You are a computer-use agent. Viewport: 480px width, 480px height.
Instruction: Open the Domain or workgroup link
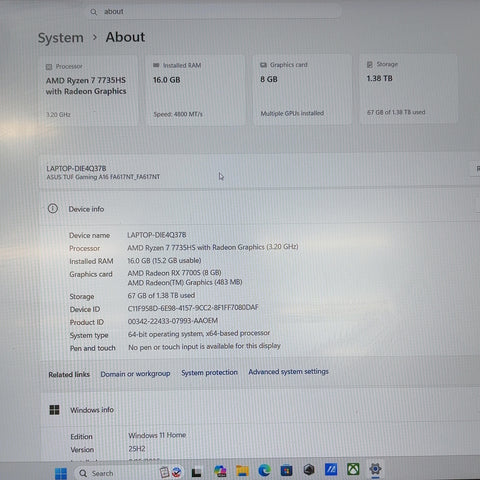click(135, 374)
